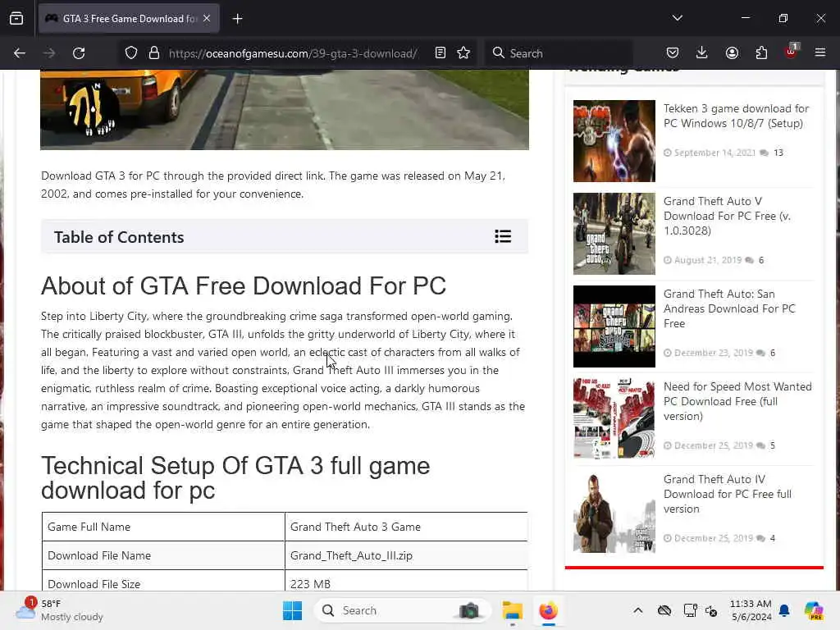Open Tekken 3 game download for PC link
This screenshot has width=840, height=630.
736,116
